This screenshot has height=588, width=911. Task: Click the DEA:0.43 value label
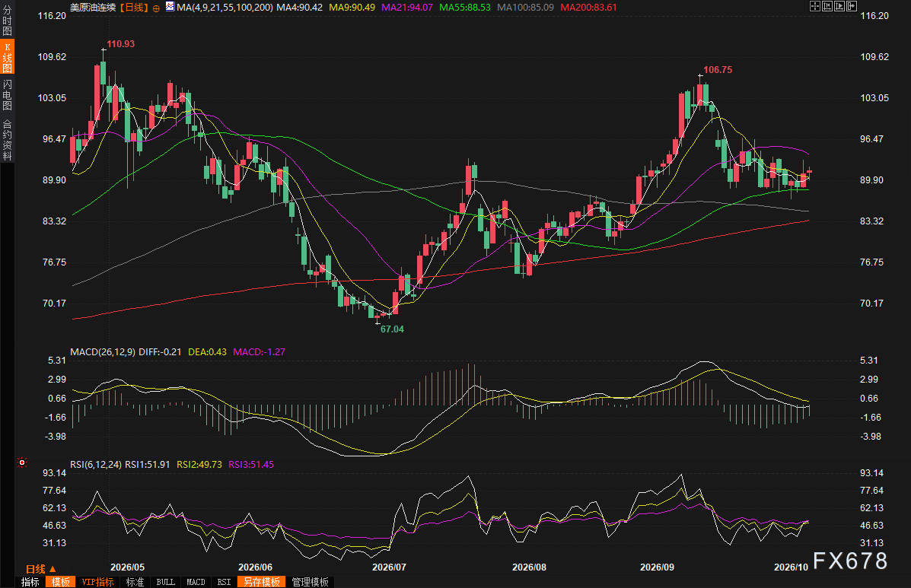(208, 351)
